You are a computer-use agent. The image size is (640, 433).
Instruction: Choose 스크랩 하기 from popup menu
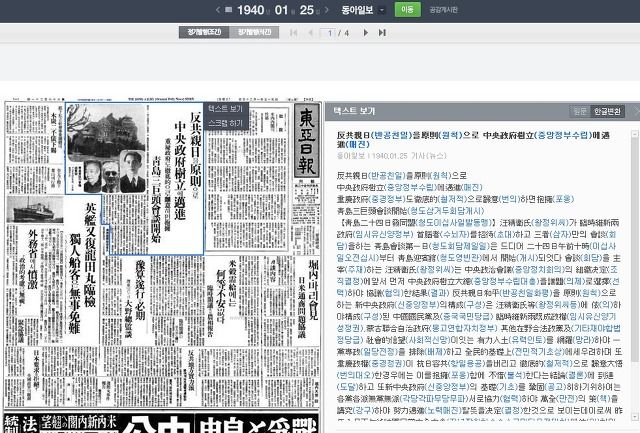point(225,123)
